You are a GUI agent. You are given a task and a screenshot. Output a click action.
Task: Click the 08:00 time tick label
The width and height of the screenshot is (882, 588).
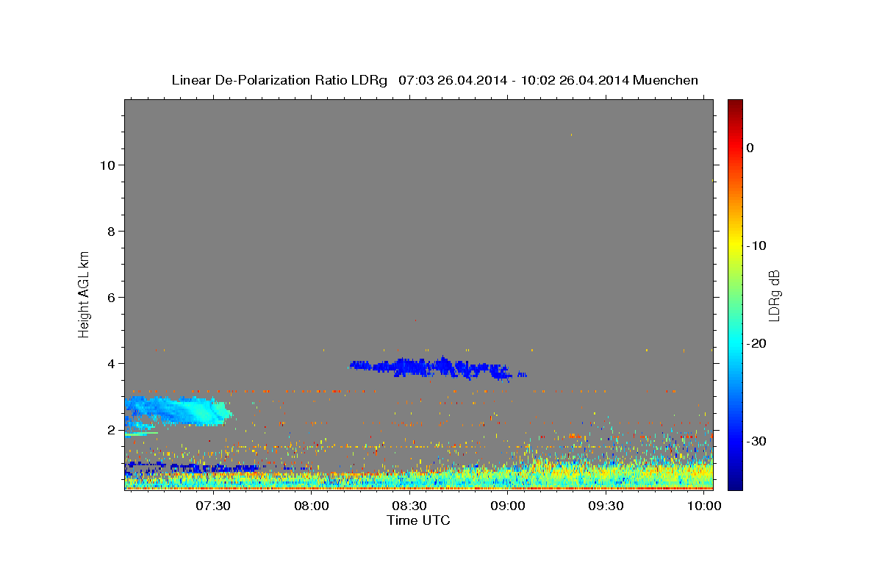[x=311, y=506]
